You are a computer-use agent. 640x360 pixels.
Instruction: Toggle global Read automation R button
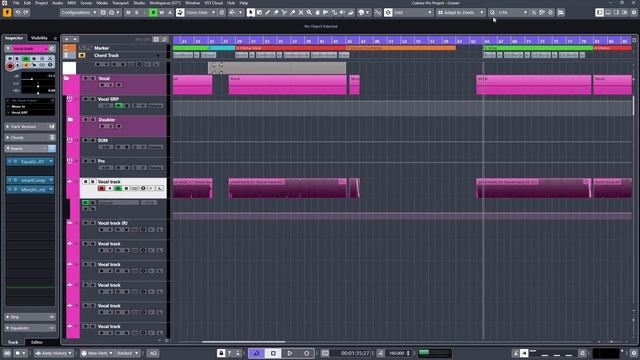click(x=153, y=13)
